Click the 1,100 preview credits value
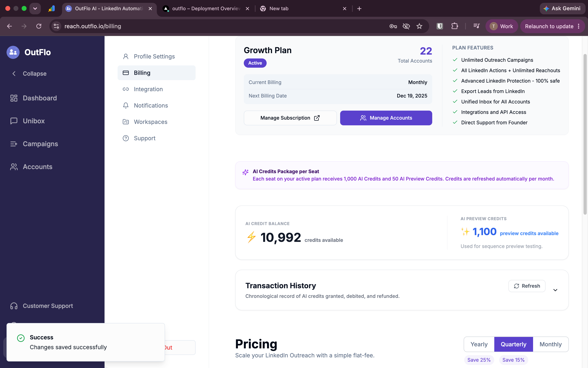588x368 pixels. click(x=484, y=232)
